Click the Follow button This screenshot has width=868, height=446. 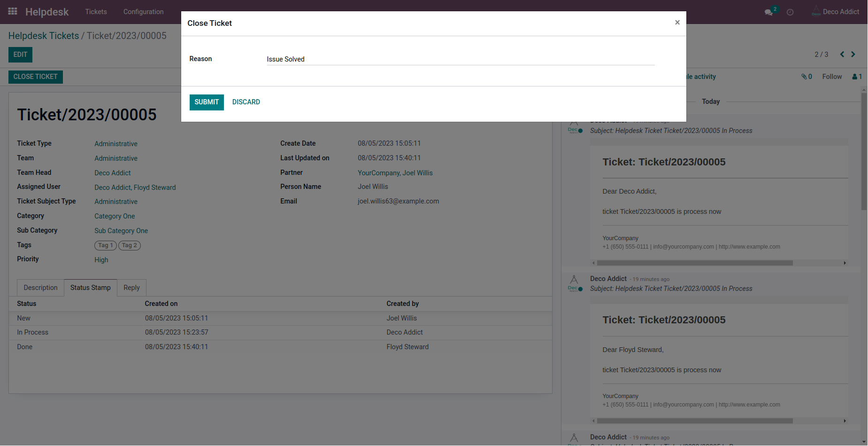point(832,77)
